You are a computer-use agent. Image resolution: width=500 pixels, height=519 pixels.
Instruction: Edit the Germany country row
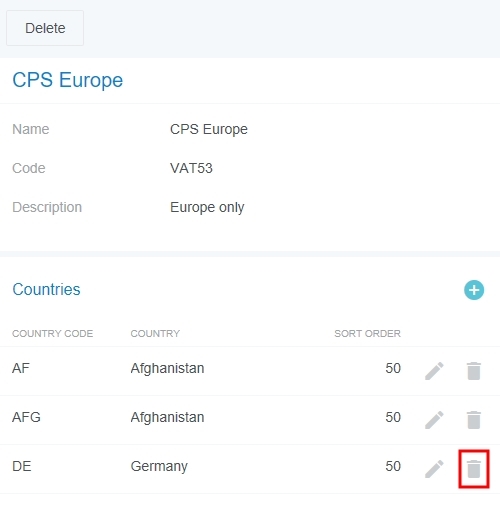[x=434, y=469]
